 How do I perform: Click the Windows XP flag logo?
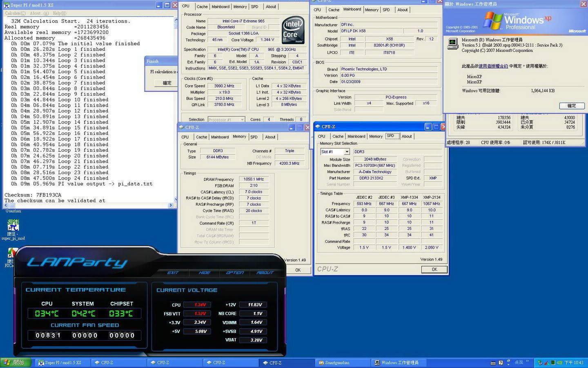pos(493,20)
